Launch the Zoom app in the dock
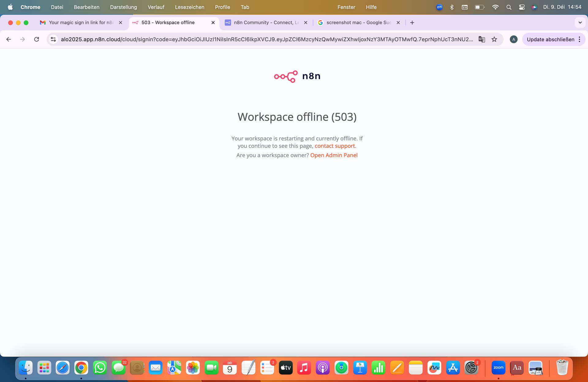588x382 pixels. [498, 368]
